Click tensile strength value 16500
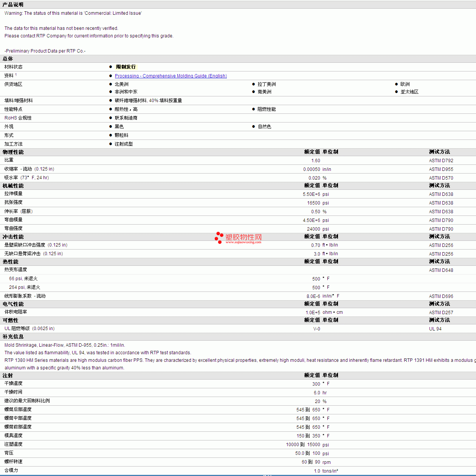This screenshot has width=476, height=476. [x=313, y=203]
